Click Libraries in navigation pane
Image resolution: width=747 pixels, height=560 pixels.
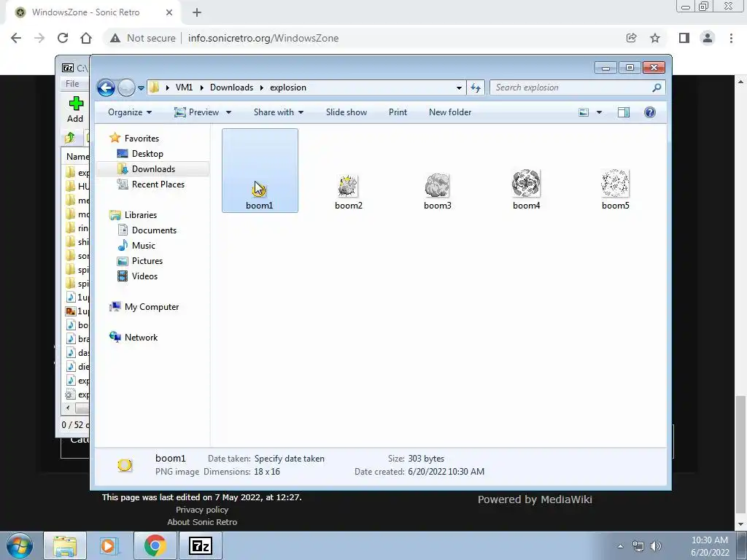point(141,215)
